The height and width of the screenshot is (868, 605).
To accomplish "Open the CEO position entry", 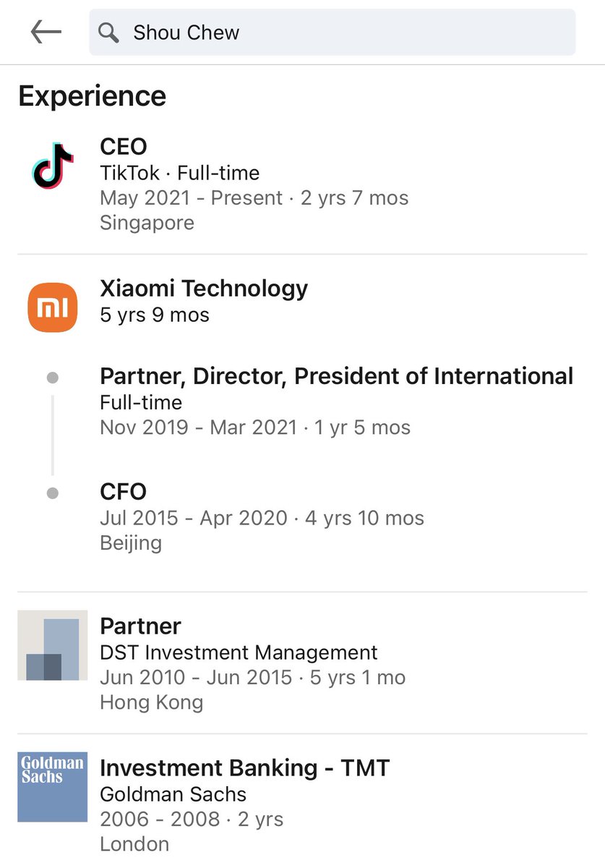I will (124, 147).
